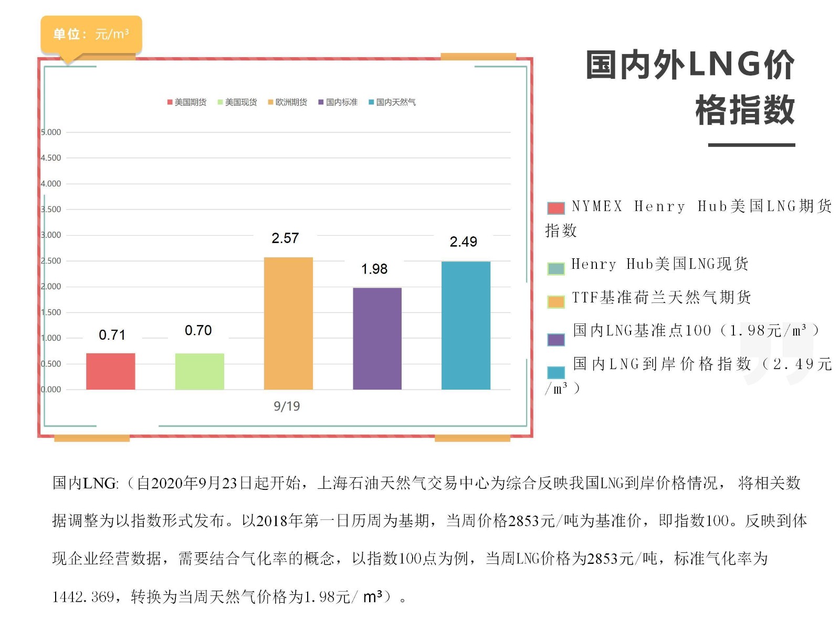840x629 pixels.
Task: Click the 国内外LNG价格指数 slide title
Action: click(690, 88)
